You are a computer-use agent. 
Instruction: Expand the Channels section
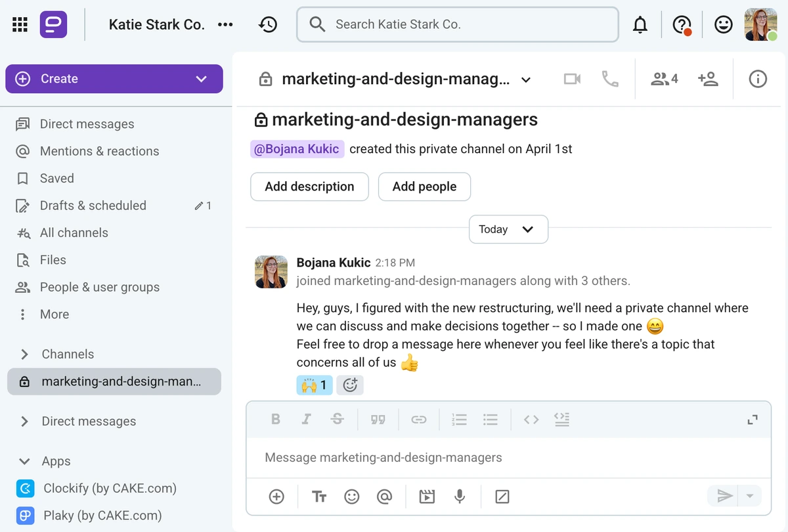tap(25, 355)
